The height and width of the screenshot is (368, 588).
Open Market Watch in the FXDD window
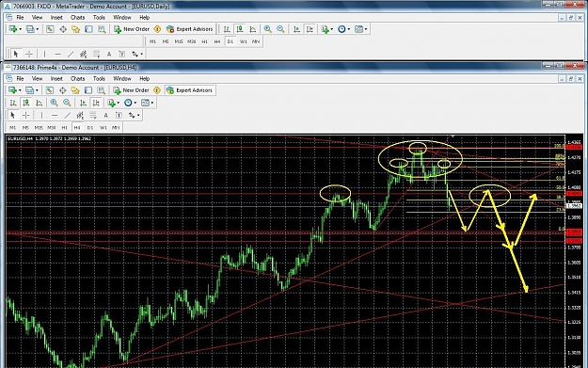point(50,29)
